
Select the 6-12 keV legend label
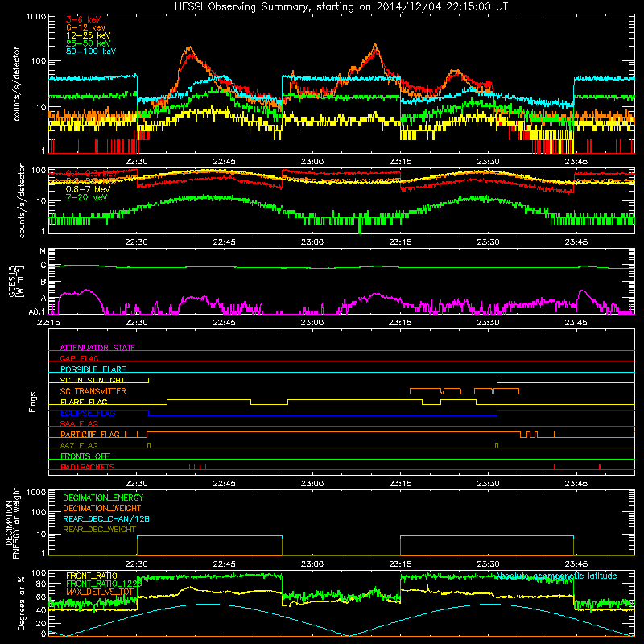(x=86, y=27)
